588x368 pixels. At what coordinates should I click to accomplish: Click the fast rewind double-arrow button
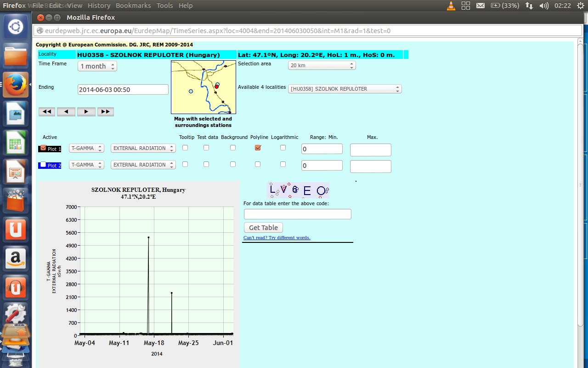click(47, 112)
